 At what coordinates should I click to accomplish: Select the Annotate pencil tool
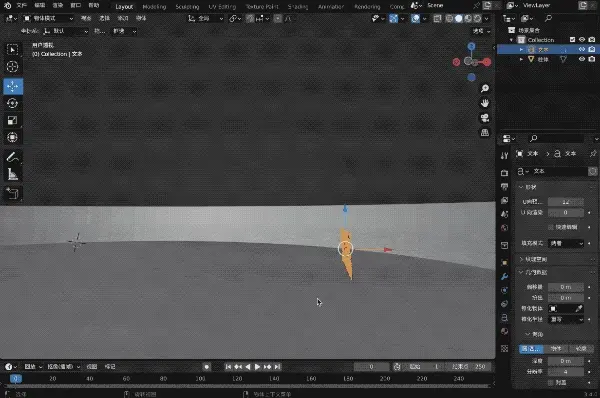[13, 157]
